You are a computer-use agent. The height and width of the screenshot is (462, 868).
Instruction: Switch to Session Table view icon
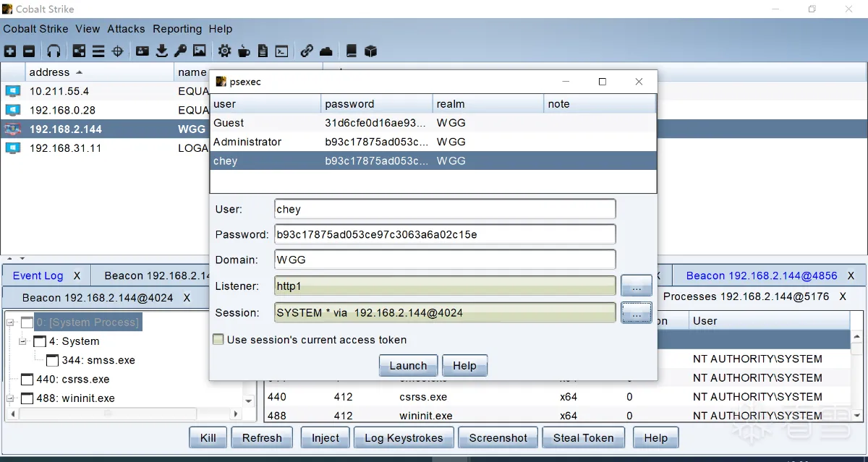coord(98,51)
